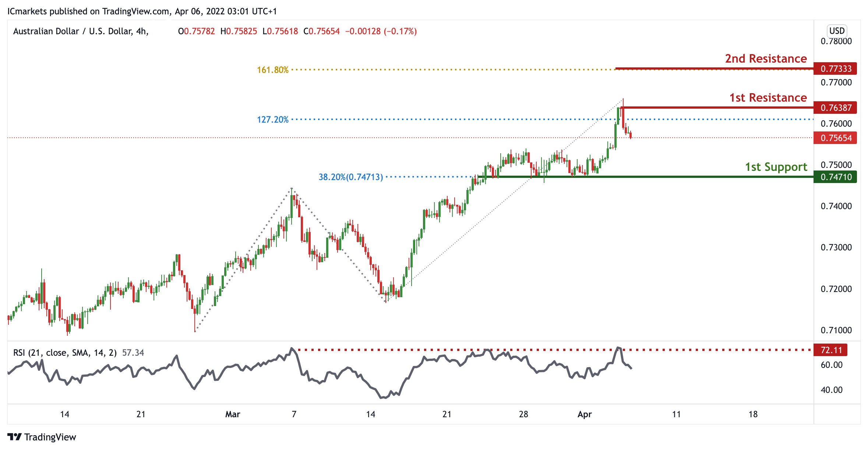Viewport: 868px width, 450px height.
Task: Click the Mar date on time axis
Action: [x=232, y=414]
